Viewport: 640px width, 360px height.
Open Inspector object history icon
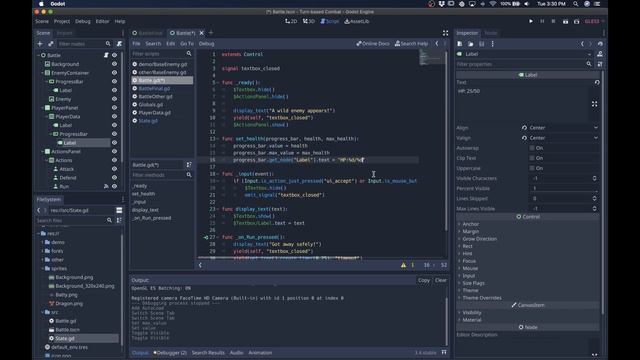[600, 44]
